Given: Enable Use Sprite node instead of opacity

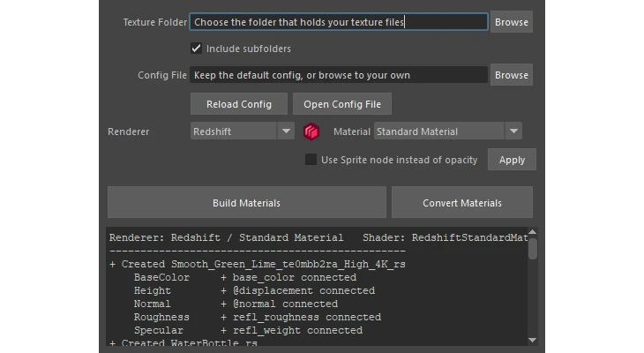Looking at the screenshot, I should pyautogui.click(x=311, y=160).
